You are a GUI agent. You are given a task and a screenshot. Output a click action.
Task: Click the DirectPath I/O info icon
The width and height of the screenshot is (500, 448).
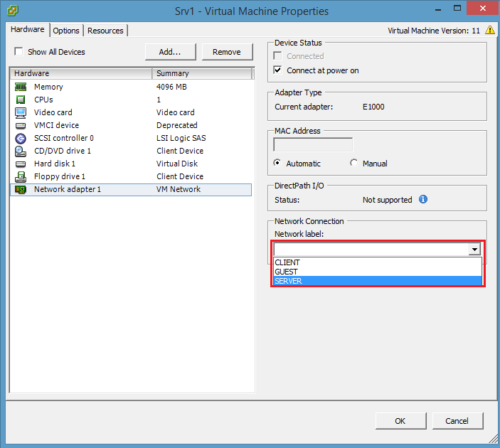tap(423, 199)
